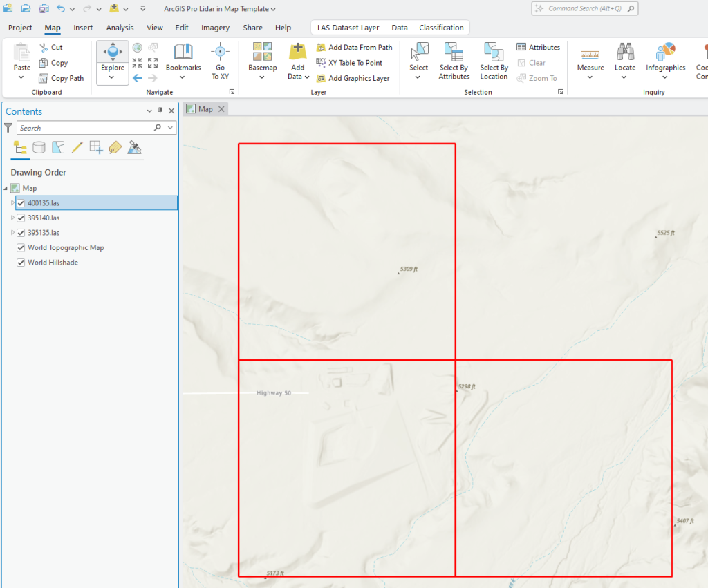This screenshot has height=588, width=708.
Task: Uncheck the 395140.las layer
Action: point(21,218)
